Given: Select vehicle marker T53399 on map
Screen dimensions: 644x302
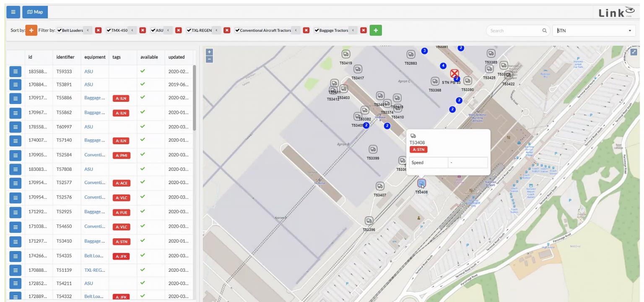Looking at the screenshot, I should pyautogui.click(x=373, y=149).
